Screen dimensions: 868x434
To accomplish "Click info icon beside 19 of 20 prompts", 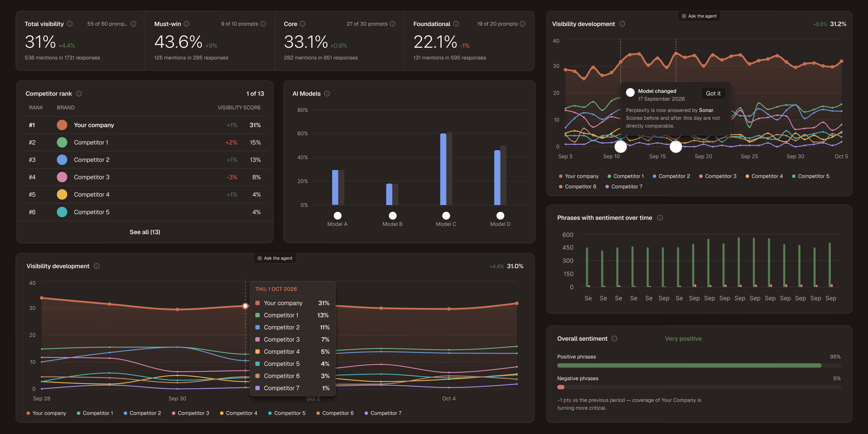I will [x=523, y=24].
